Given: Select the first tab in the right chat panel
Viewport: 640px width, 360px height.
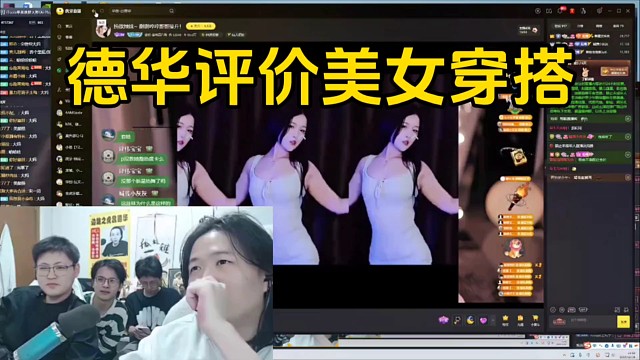Looking at the screenshot, I should (x=561, y=26).
